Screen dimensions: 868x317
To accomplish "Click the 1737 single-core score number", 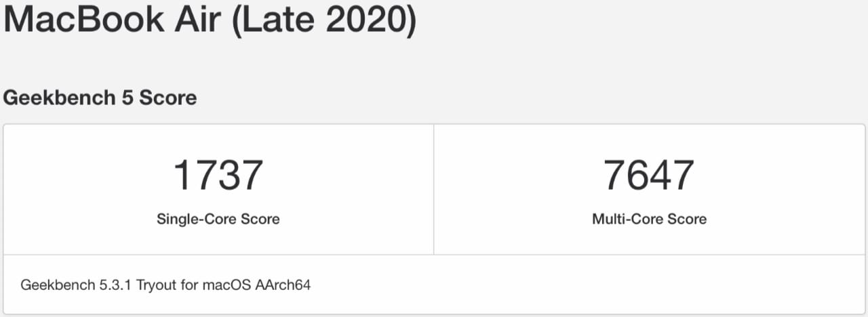I will tap(218, 174).
